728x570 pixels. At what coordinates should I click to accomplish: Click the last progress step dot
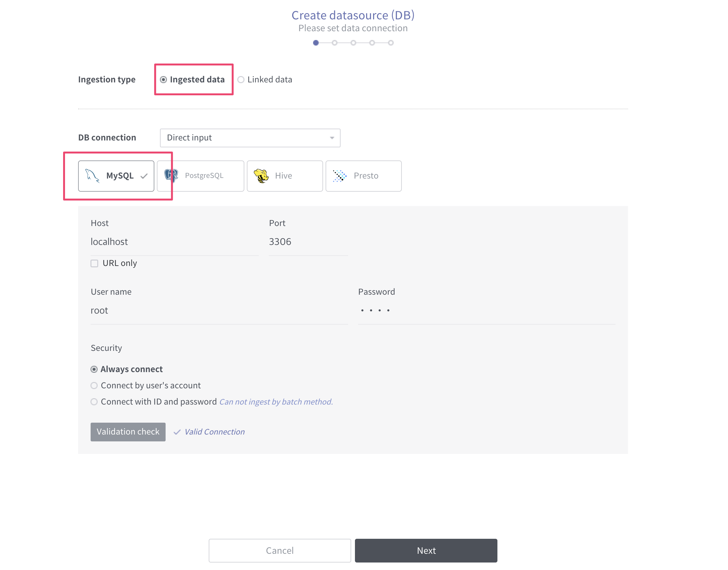391,43
